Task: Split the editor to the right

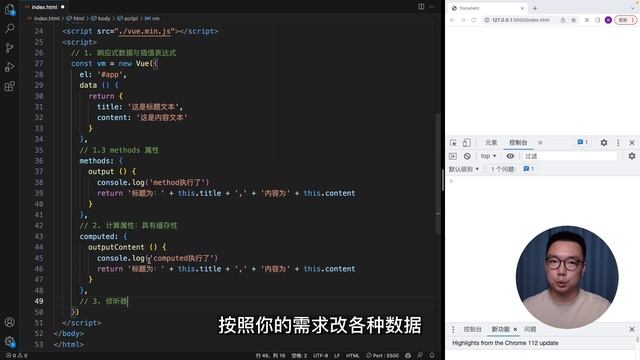Action: tap(421, 7)
